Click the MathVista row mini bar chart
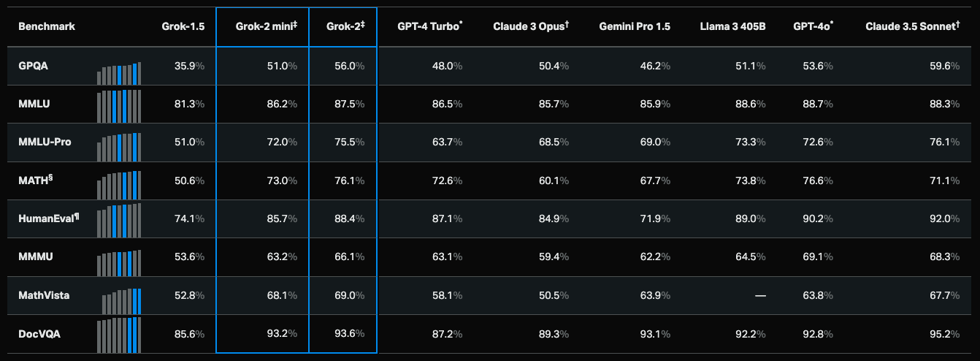Screen dimensions: 980x361 tap(122, 300)
